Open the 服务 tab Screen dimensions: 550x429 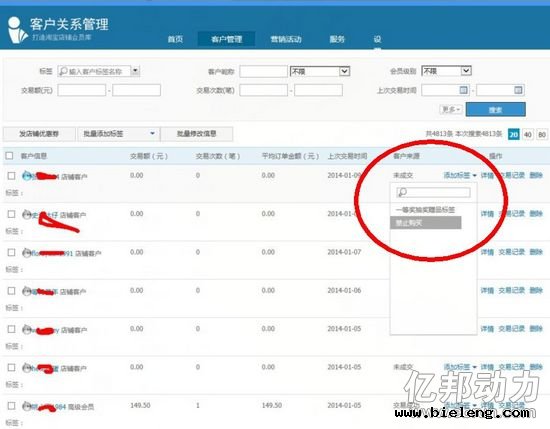pyautogui.click(x=337, y=39)
